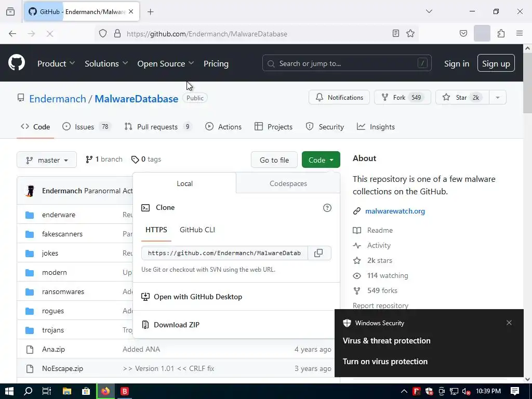The height and width of the screenshot is (399, 532).
Task: Click the site security padlock icon
Action: coord(117,34)
